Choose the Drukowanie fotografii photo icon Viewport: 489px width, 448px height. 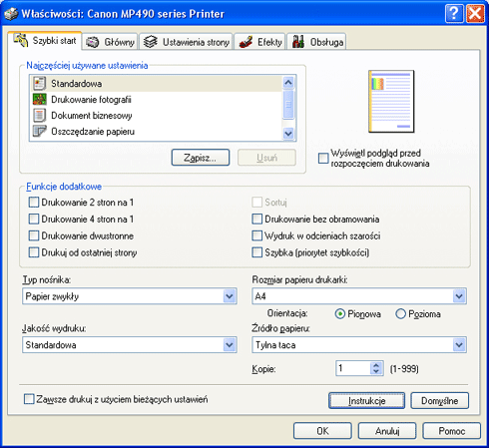pos(40,100)
